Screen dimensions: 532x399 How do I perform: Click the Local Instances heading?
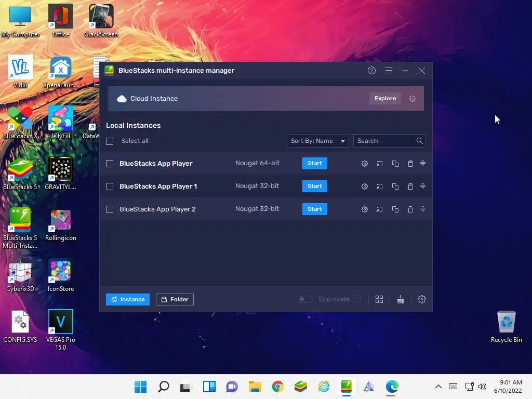click(134, 125)
